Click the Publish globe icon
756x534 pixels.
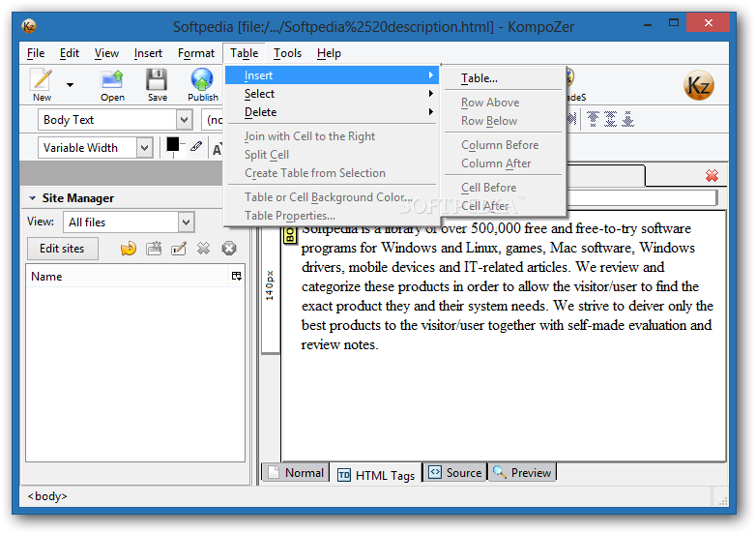pos(202,80)
